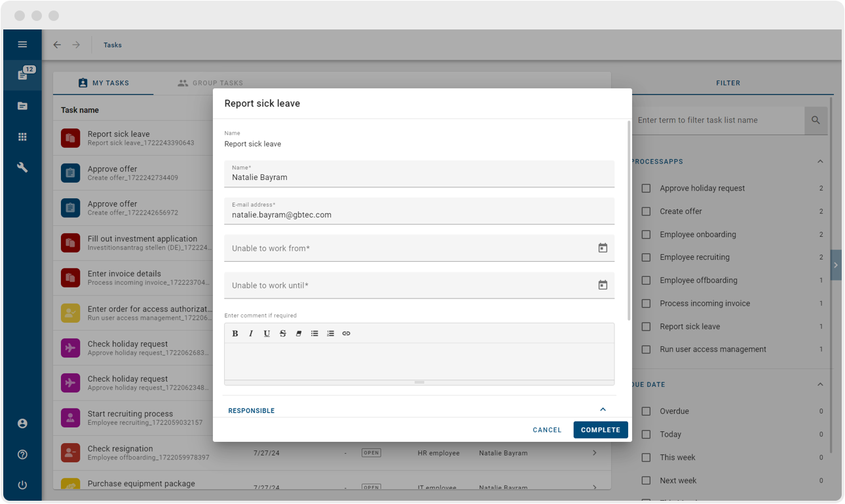The height and width of the screenshot is (504, 845).
Task: Click the Unable to work until field
Action: 419,286
